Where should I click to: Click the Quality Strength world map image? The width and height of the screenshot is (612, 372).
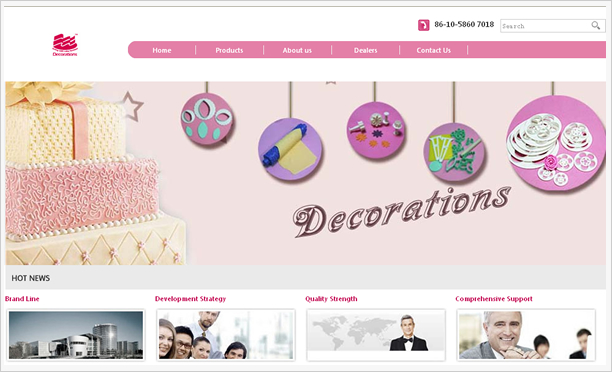point(376,335)
